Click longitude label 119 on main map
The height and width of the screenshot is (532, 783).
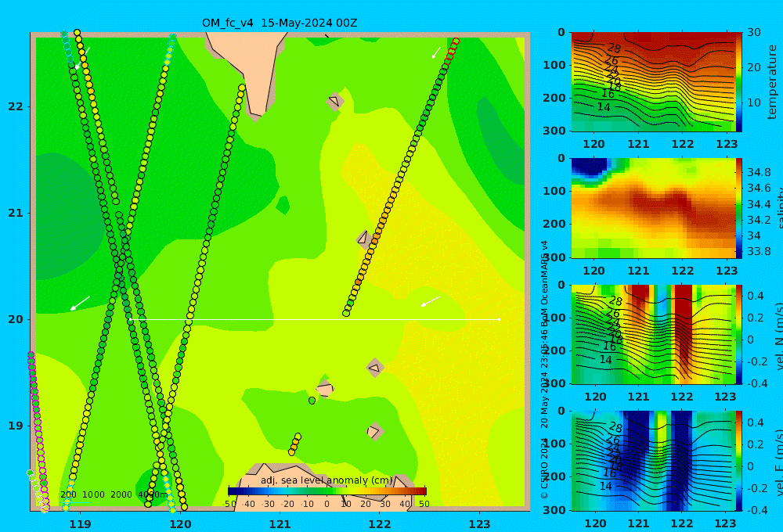(81, 524)
